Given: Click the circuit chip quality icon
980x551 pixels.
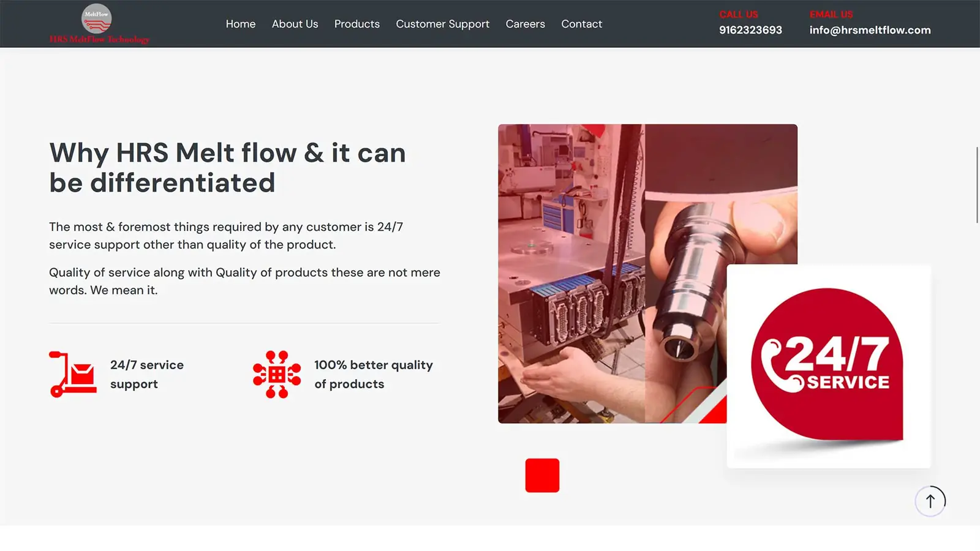Looking at the screenshot, I should [x=277, y=374].
